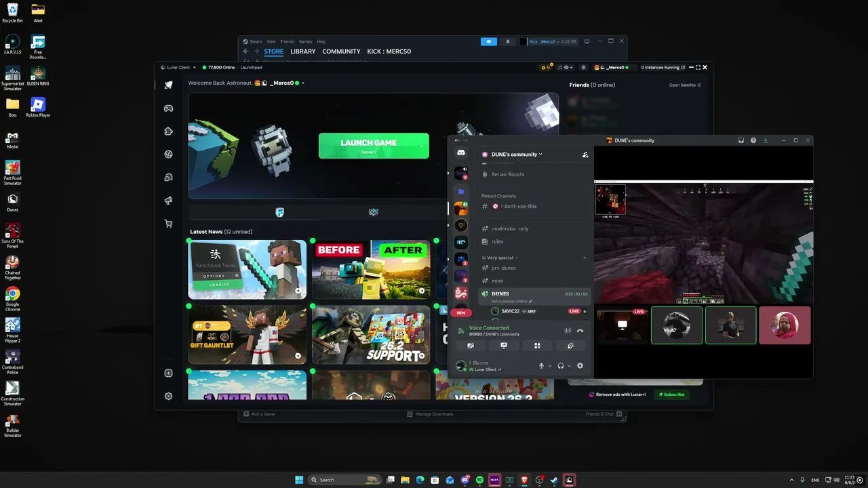Open the BEFORE AFTER news thumbnail
Screen dimensions: 868x488
tap(371, 269)
